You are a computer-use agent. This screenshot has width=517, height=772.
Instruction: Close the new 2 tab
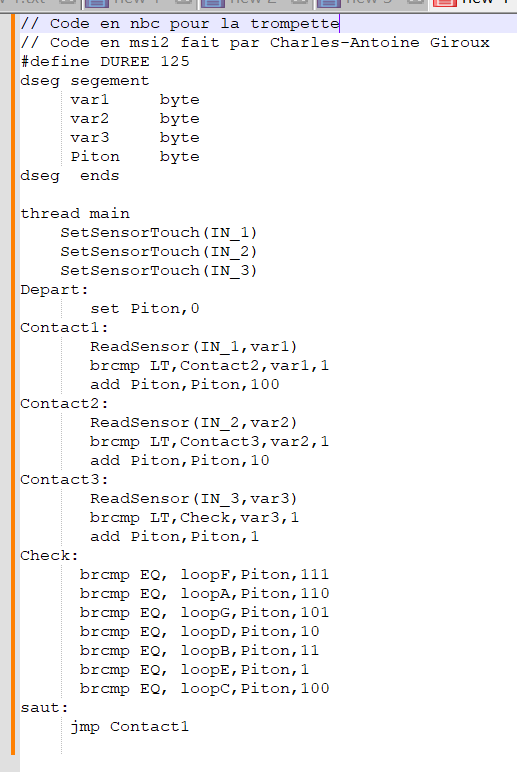tap(299, 2)
